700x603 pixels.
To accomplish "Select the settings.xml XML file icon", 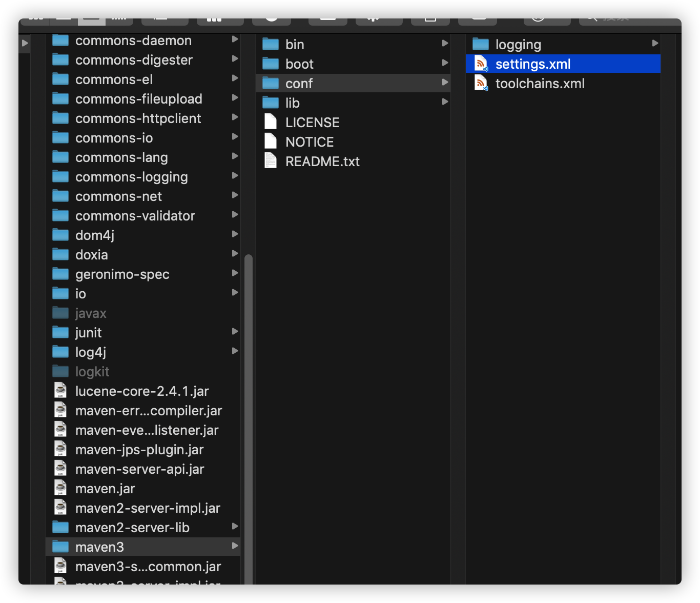I will click(480, 64).
